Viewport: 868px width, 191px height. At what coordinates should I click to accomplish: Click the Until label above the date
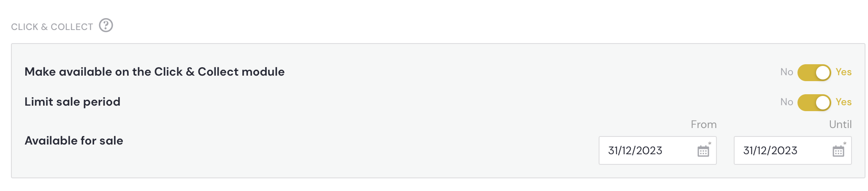tap(840, 125)
